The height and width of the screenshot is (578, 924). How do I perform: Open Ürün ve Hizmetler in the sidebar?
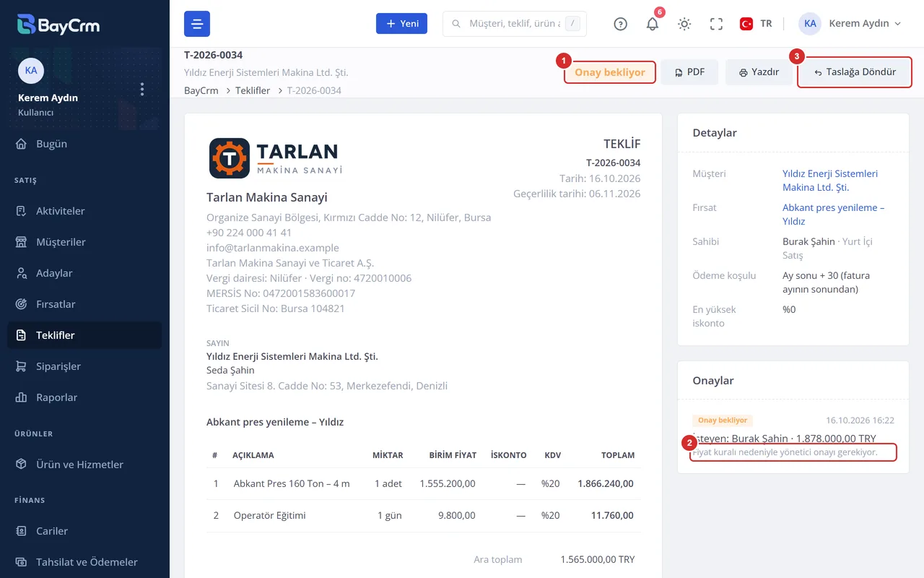[84, 465]
